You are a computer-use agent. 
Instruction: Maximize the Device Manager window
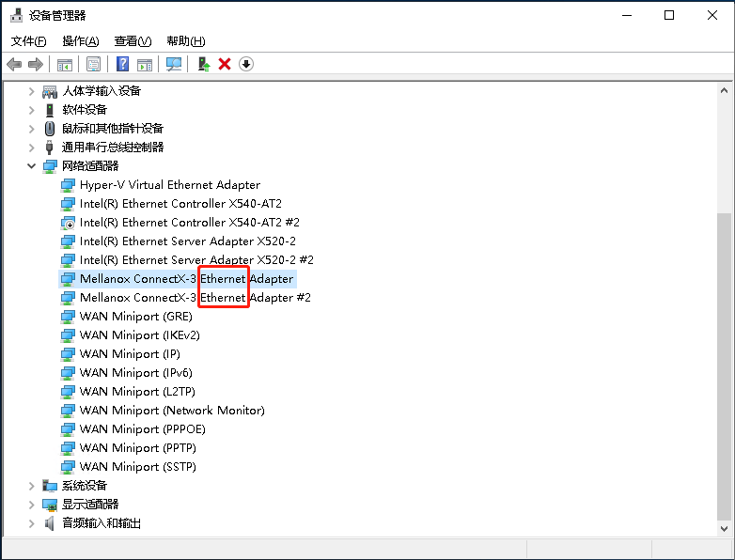pyautogui.click(x=669, y=15)
